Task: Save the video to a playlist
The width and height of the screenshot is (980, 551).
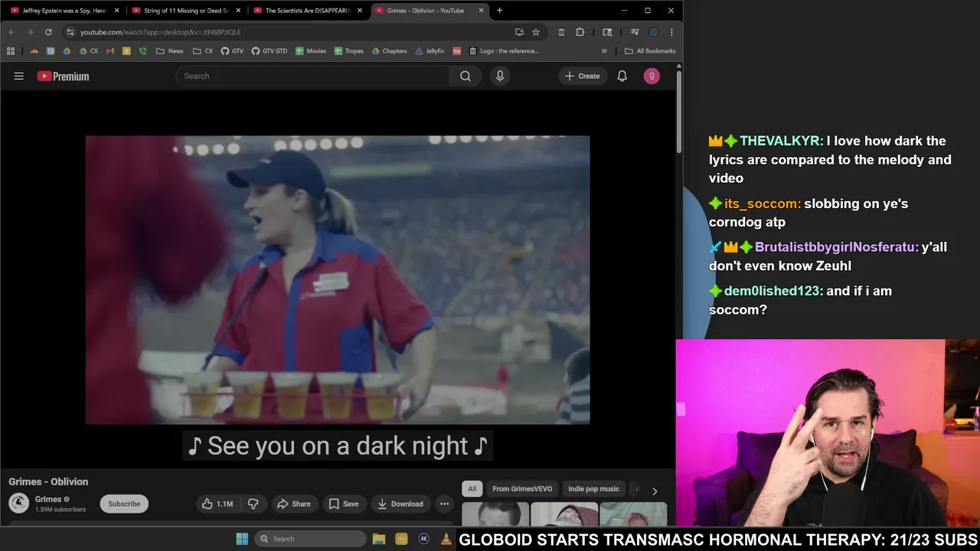Action: pos(344,504)
